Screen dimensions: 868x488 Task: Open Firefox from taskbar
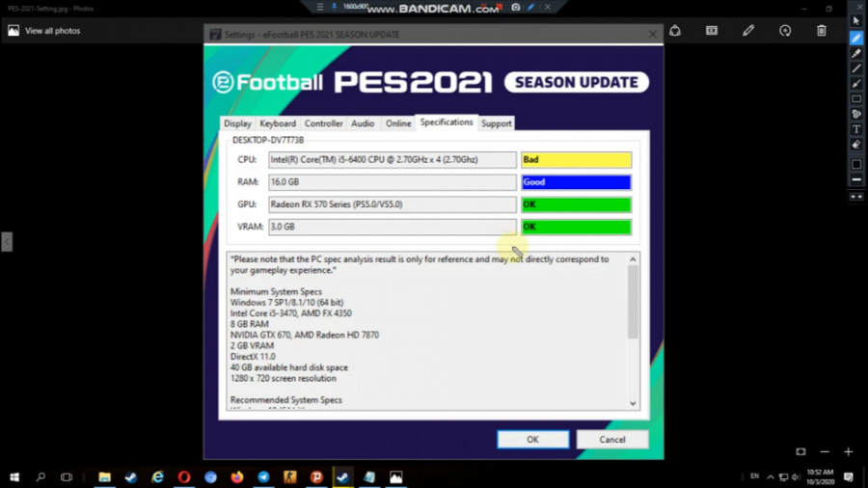click(x=237, y=477)
